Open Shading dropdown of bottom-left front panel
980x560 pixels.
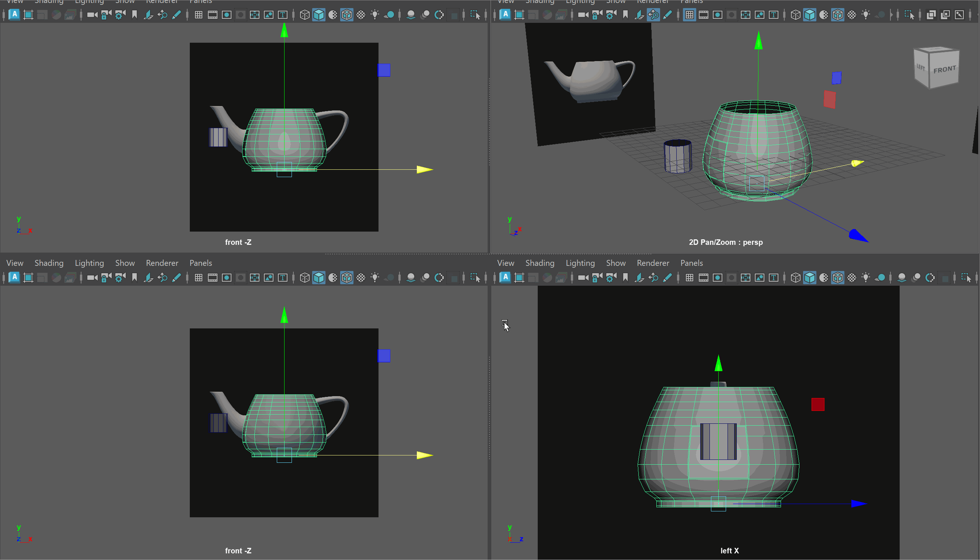tap(49, 263)
